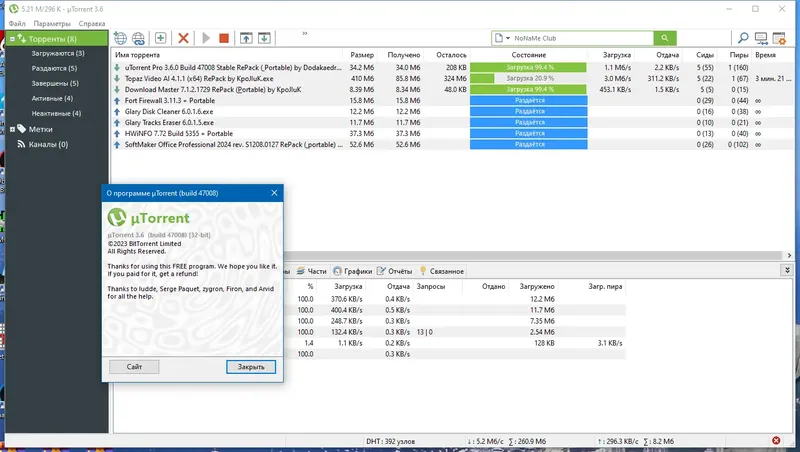Open the Файл menu

pyautogui.click(x=17, y=23)
